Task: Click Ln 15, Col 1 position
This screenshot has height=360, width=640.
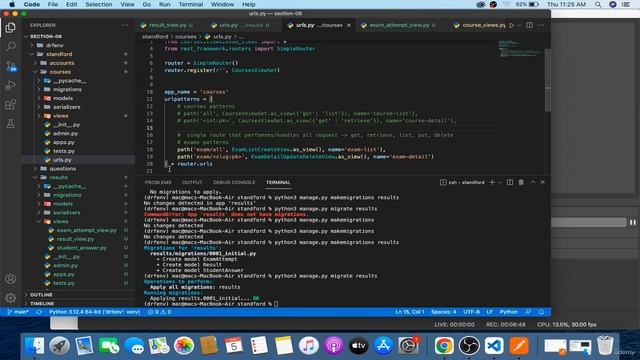Action: coord(409,312)
